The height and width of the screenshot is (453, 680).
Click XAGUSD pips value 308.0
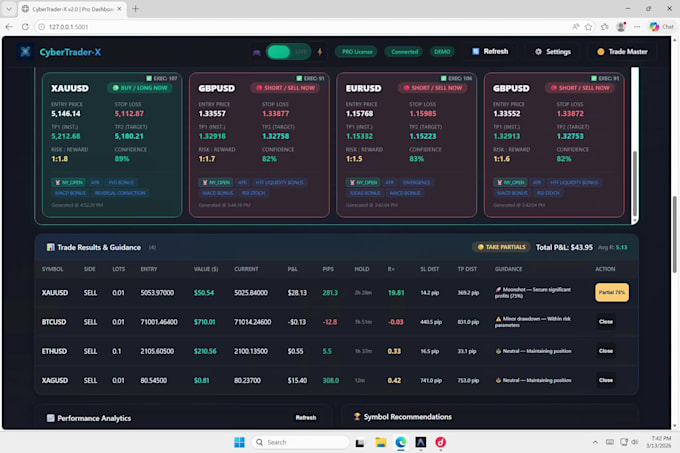tap(330, 381)
